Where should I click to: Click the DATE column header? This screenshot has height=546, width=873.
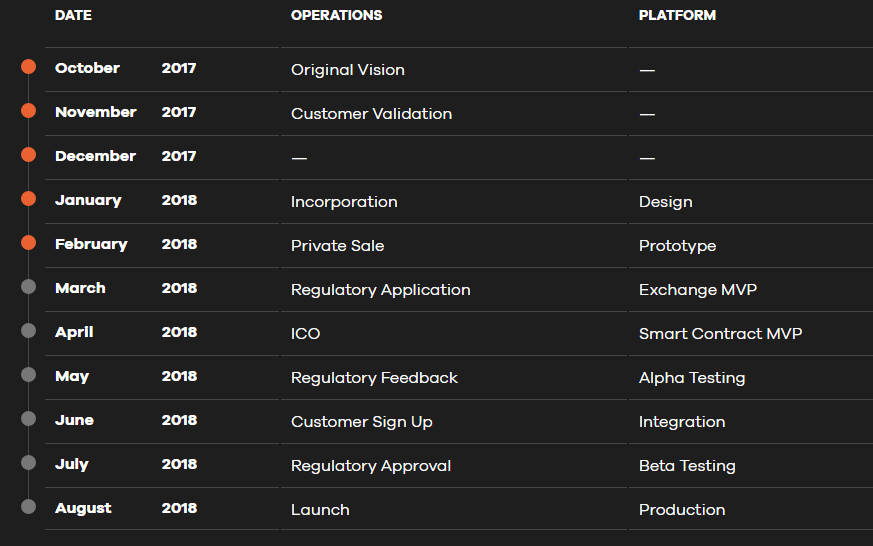[73, 15]
